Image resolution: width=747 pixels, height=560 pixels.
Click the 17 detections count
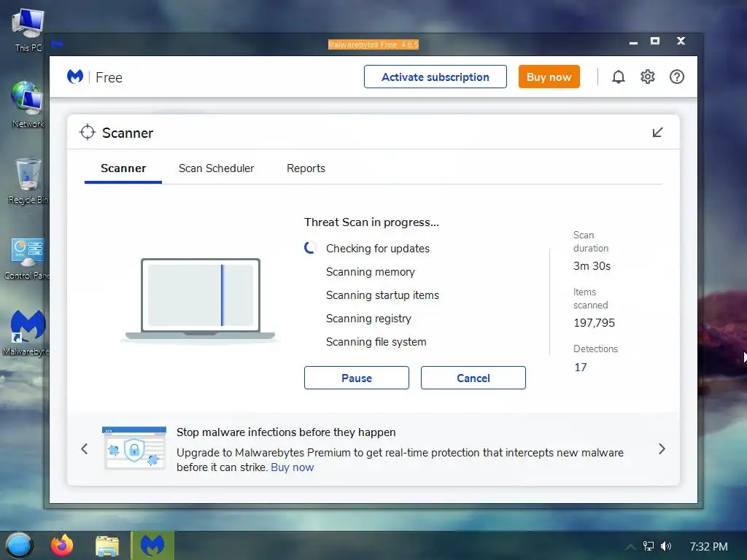click(x=580, y=367)
